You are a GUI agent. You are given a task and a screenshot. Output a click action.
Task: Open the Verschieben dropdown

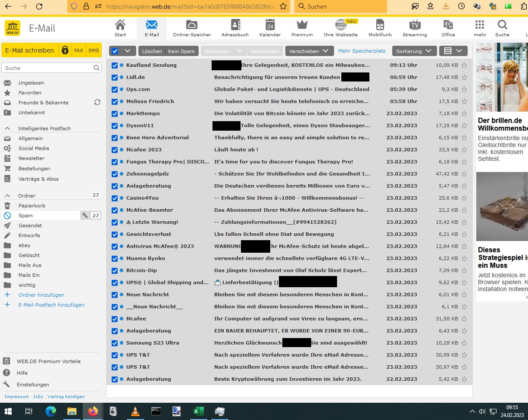click(x=309, y=51)
